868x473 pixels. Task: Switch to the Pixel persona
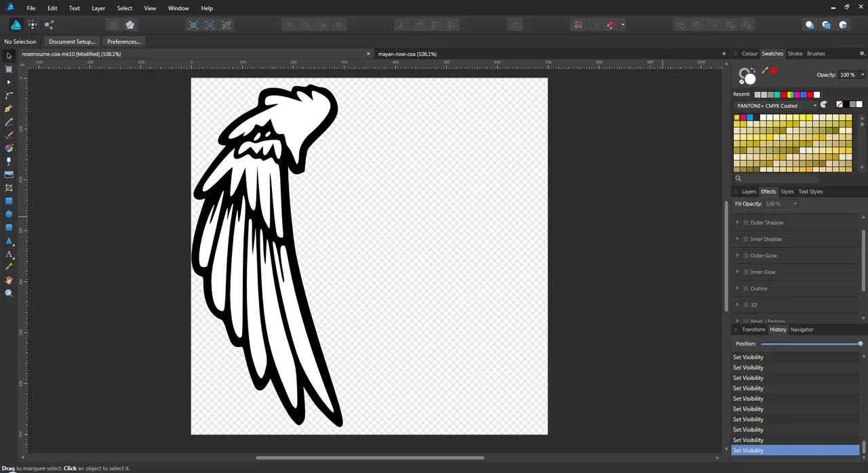tap(33, 24)
